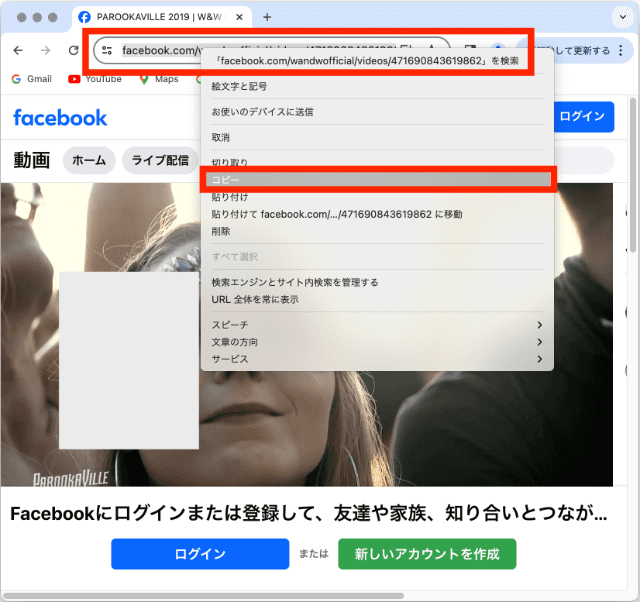Choose paste and go to facebook.com item
The width and height of the screenshot is (640, 602).
[x=377, y=214]
